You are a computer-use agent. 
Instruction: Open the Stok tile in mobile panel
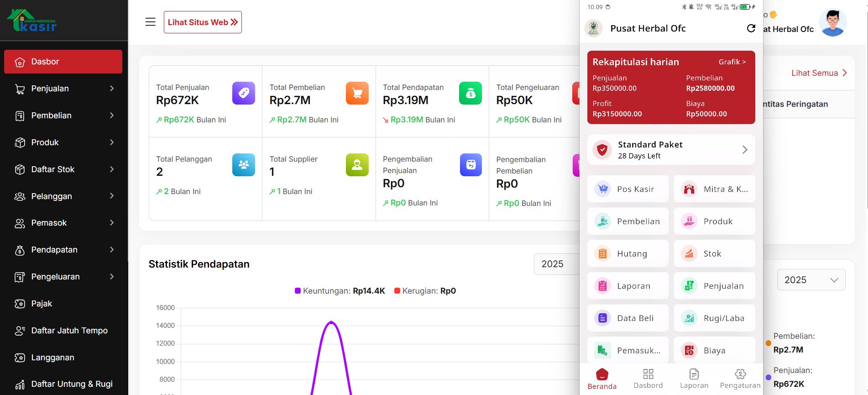(x=714, y=253)
